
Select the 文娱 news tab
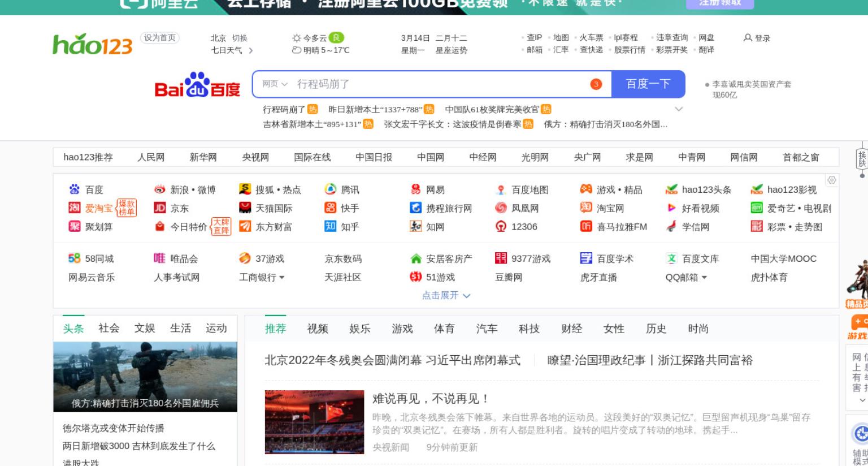click(145, 328)
